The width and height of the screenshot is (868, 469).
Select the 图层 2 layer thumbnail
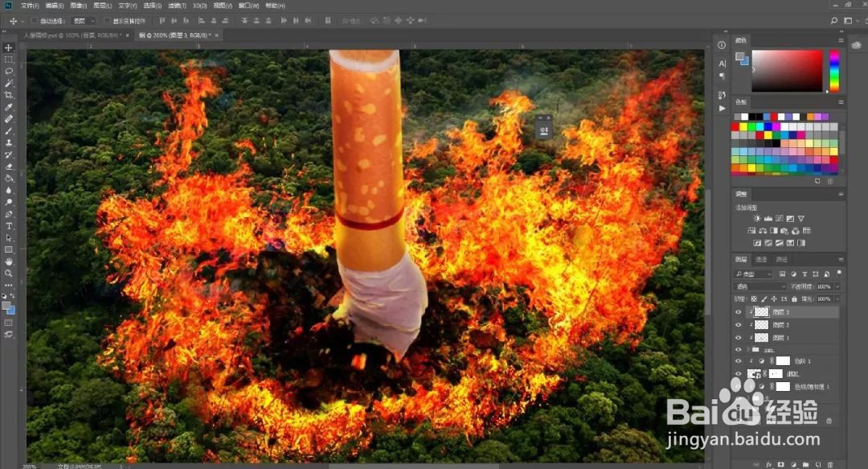tap(762, 325)
